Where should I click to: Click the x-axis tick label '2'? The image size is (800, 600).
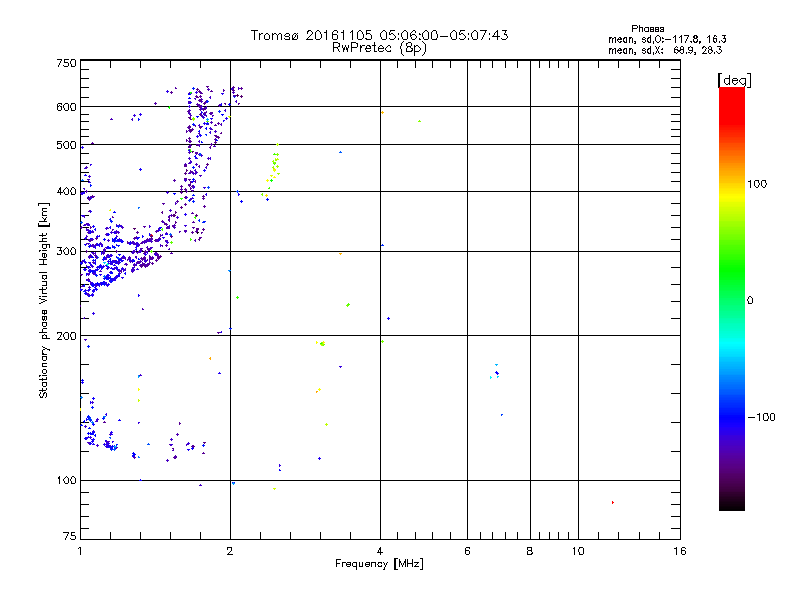(230, 551)
